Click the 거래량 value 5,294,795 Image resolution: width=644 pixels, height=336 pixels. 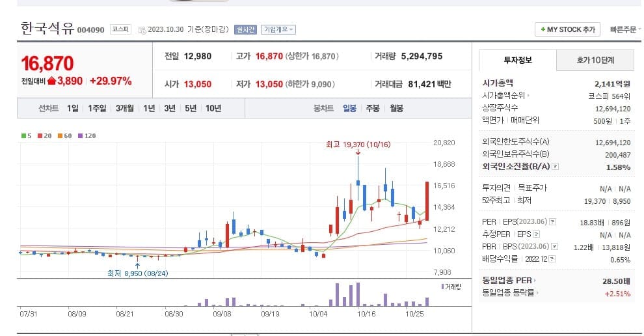422,57
